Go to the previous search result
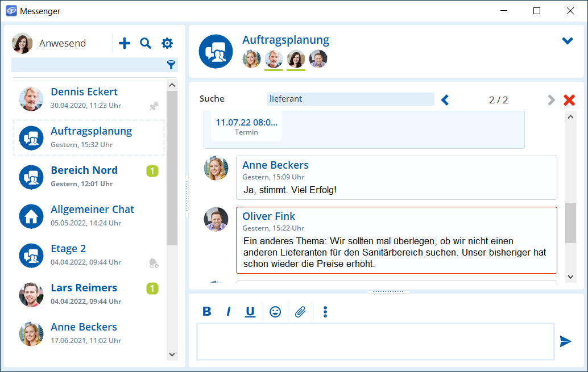The width and height of the screenshot is (588, 372). (x=445, y=100)
